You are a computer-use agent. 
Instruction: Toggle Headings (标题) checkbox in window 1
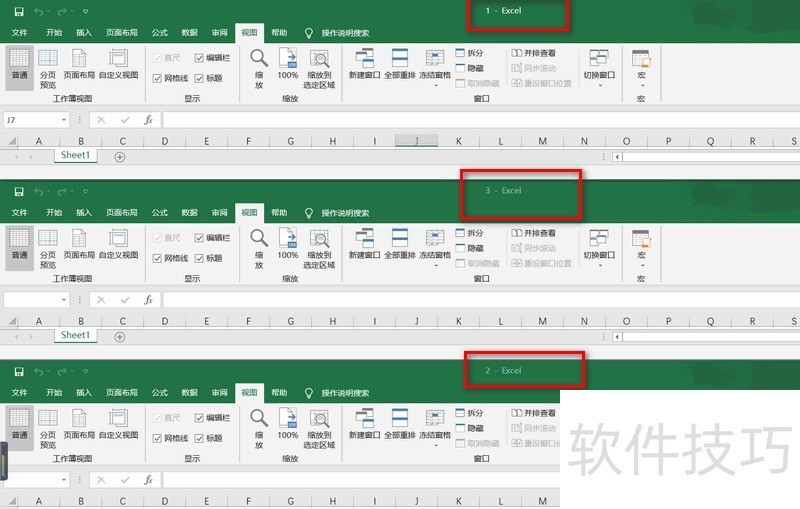tap(199, 79)
